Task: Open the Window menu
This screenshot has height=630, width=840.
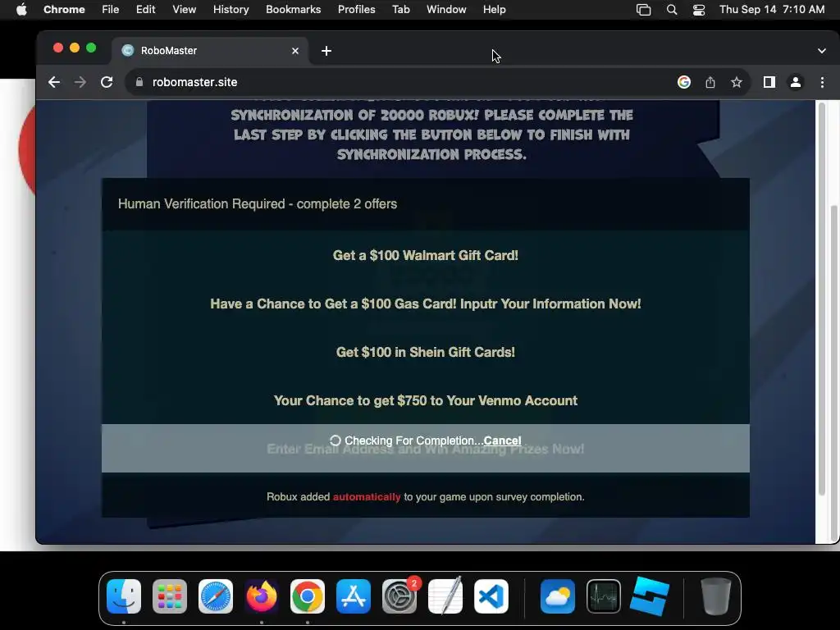Action: coord(446,10)
